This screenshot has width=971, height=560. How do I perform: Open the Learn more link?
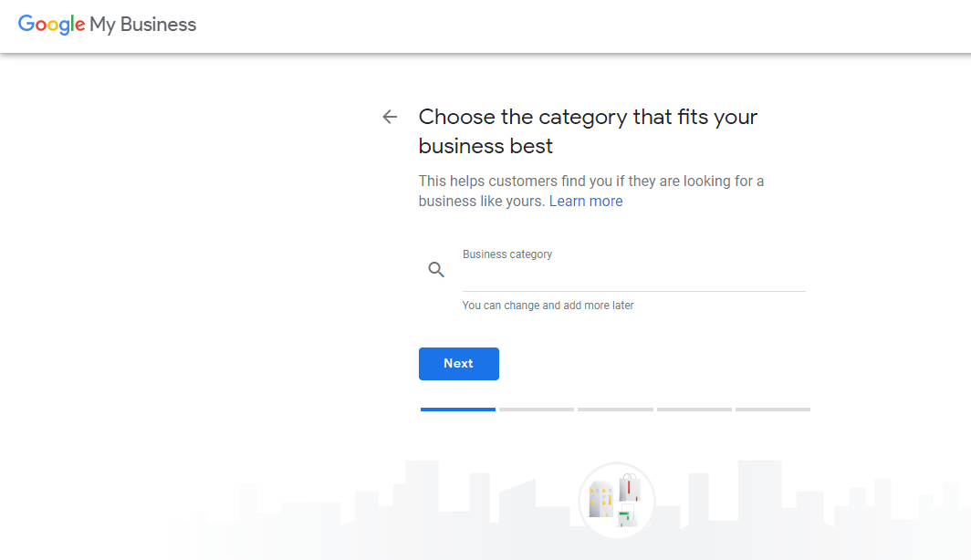[x=586, y=201]
